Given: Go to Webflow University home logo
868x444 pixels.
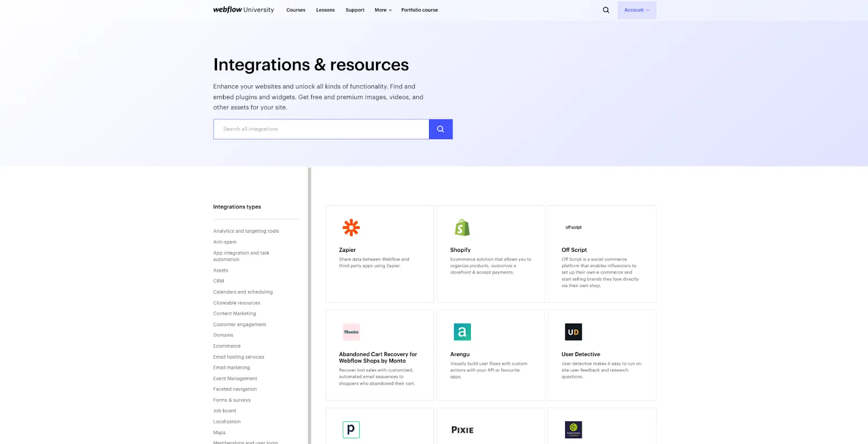Looking at the screenshot, I should coord(244,10).
